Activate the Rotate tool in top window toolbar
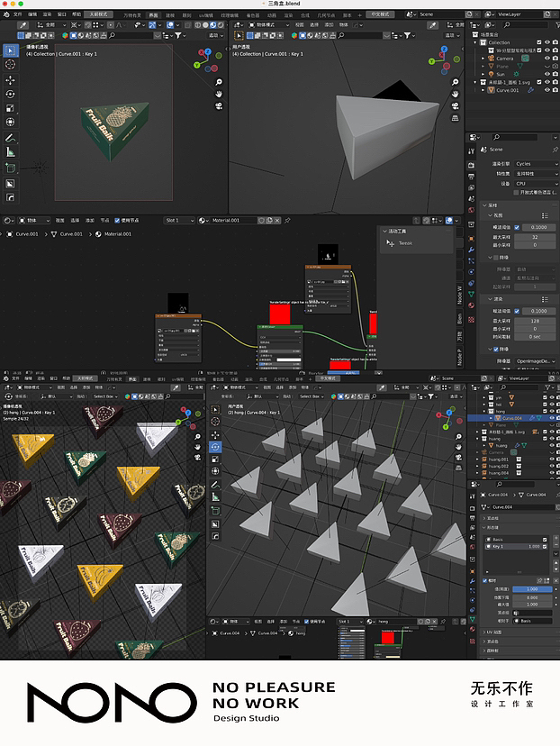 coord(11,94)
